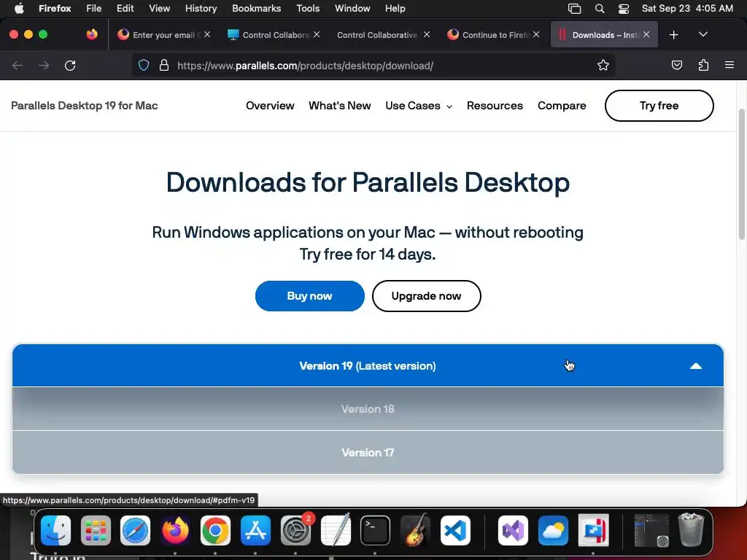Reload the page with the refresh icon
Screen dimensions: 747x560
pos(70,65)
